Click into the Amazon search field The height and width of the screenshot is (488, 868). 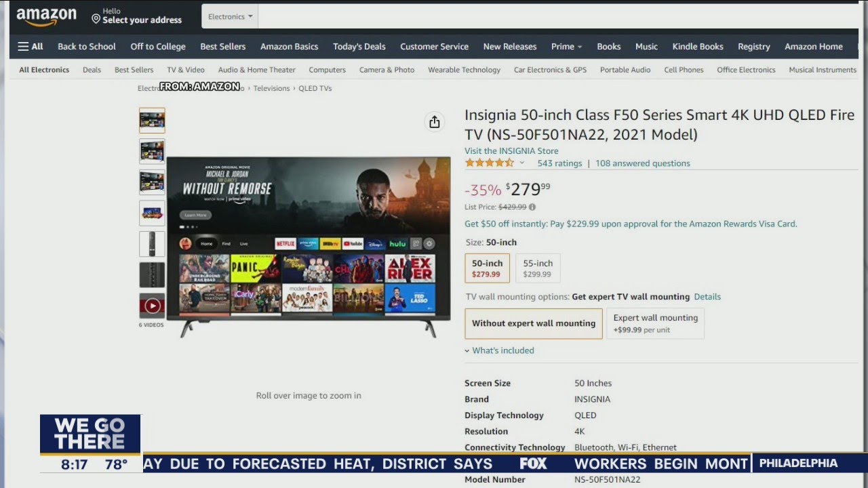point(557,16)
